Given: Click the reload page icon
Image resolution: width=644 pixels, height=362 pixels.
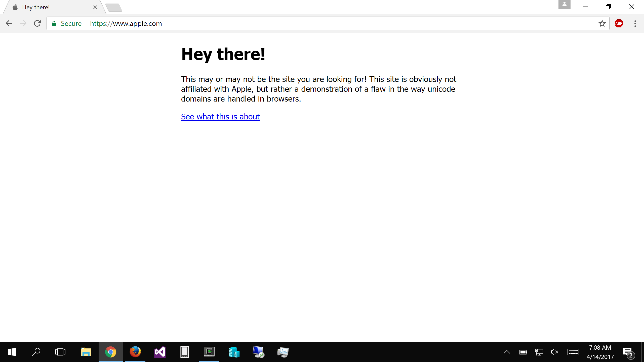Looking at the screenshot, I should tap(37, 23).
